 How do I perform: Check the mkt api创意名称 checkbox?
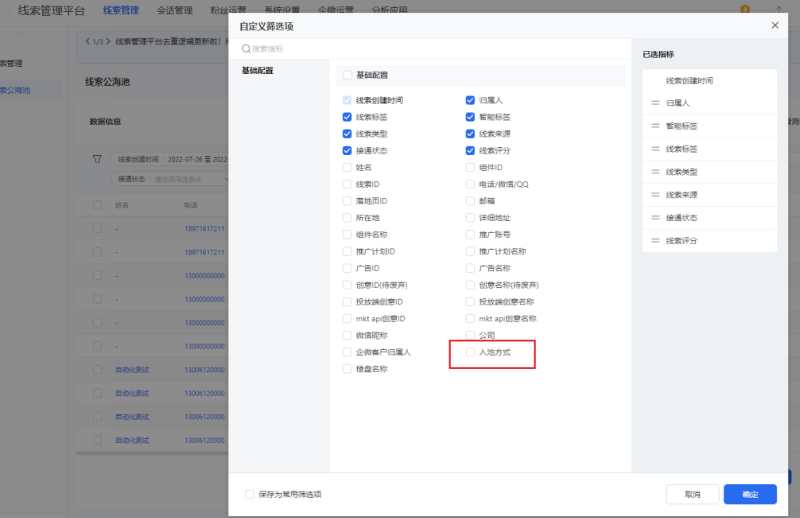coord(470,318)
